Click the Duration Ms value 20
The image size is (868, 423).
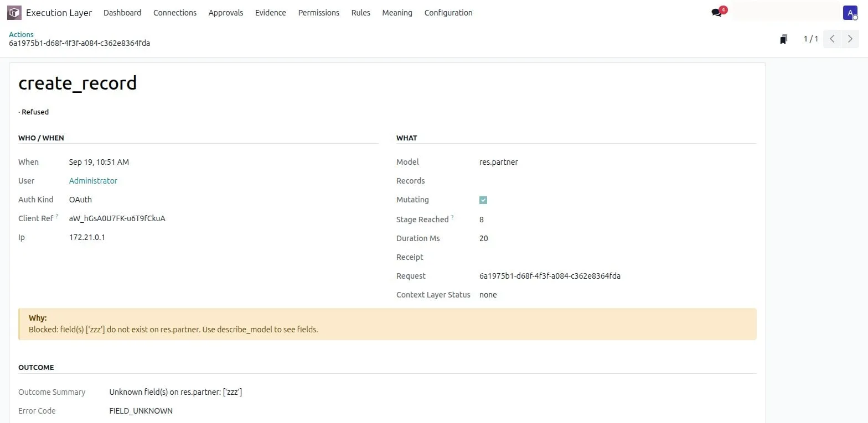click(x=484, y=238)
